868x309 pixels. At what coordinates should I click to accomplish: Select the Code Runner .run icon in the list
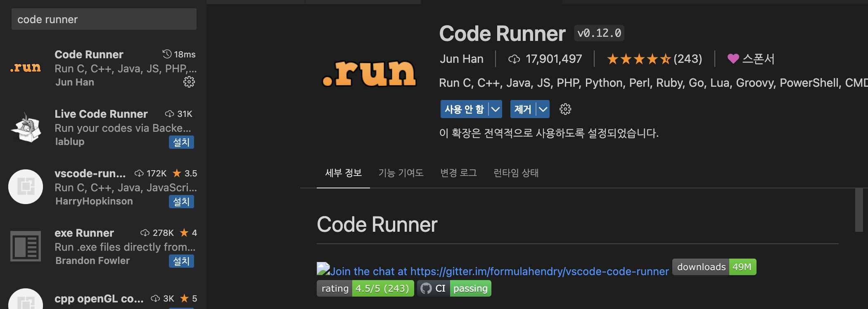(26, 67)
